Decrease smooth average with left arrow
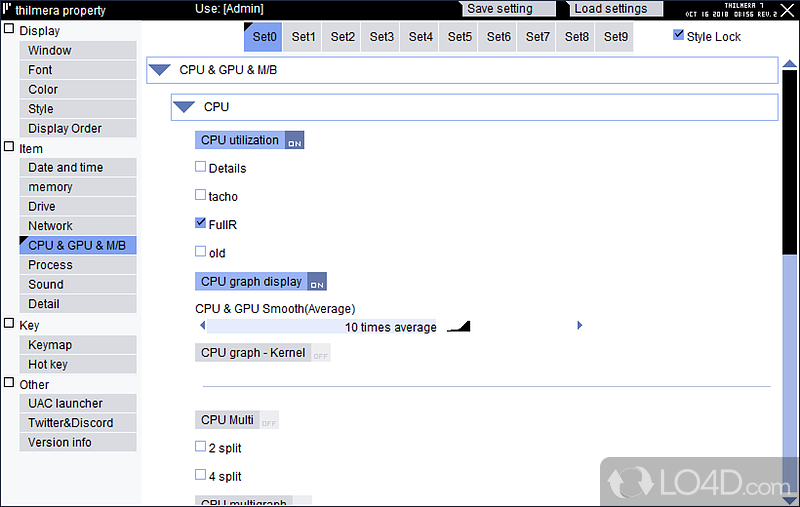This screenshot has height=507, width=800. coord(203,325)
